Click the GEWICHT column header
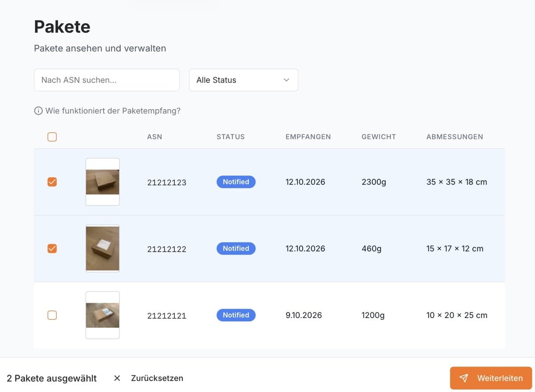The width and height of the screenshot is (535, 392). coord(379,137)
